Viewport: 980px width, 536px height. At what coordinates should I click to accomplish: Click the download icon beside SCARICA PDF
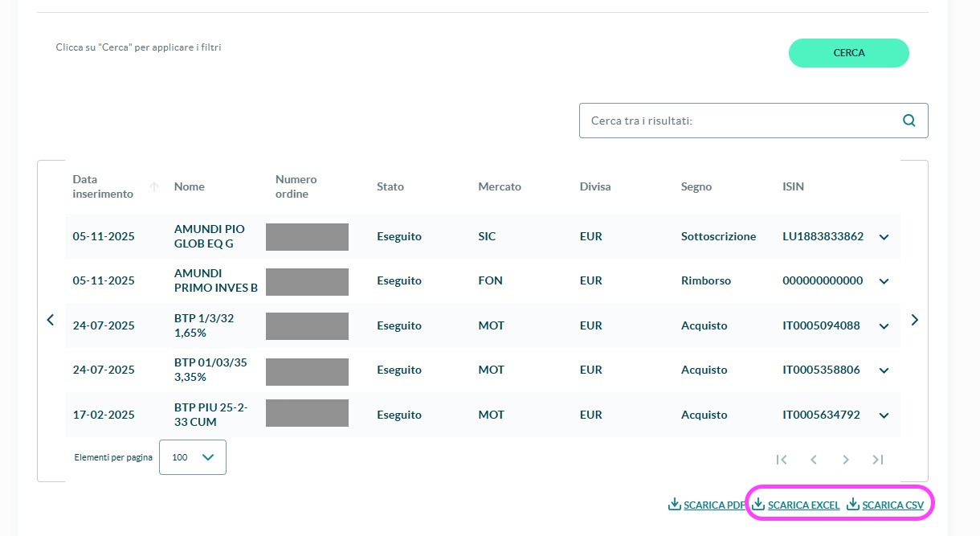pos(675,505)
